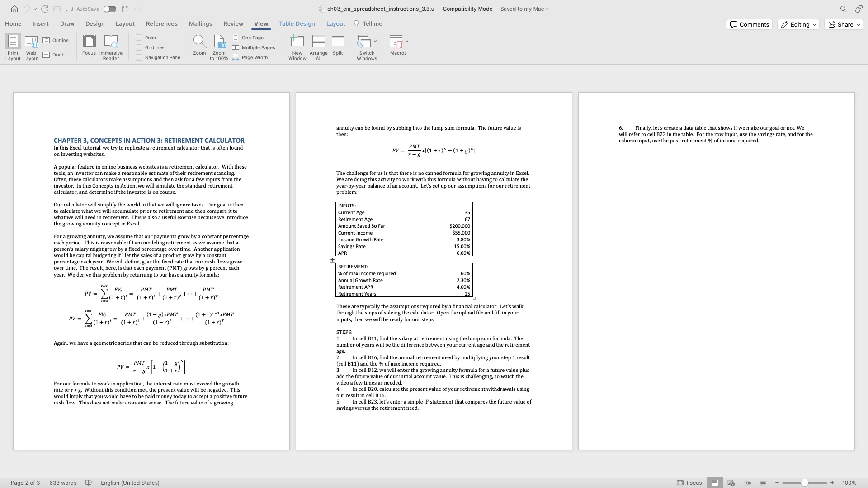Image resolution: width=868 pixels, height=488 pixels.
Task: Open the Comments panel
Action: coord(749,24)
